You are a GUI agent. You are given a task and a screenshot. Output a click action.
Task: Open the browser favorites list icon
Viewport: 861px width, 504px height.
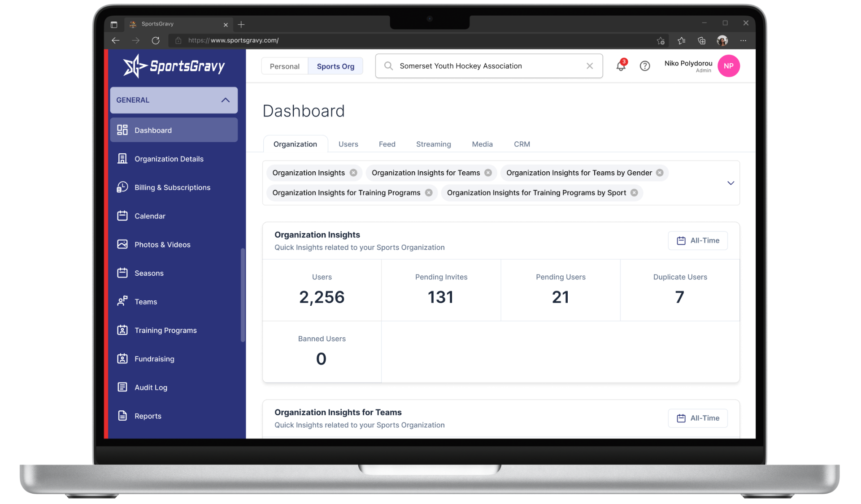681,41
